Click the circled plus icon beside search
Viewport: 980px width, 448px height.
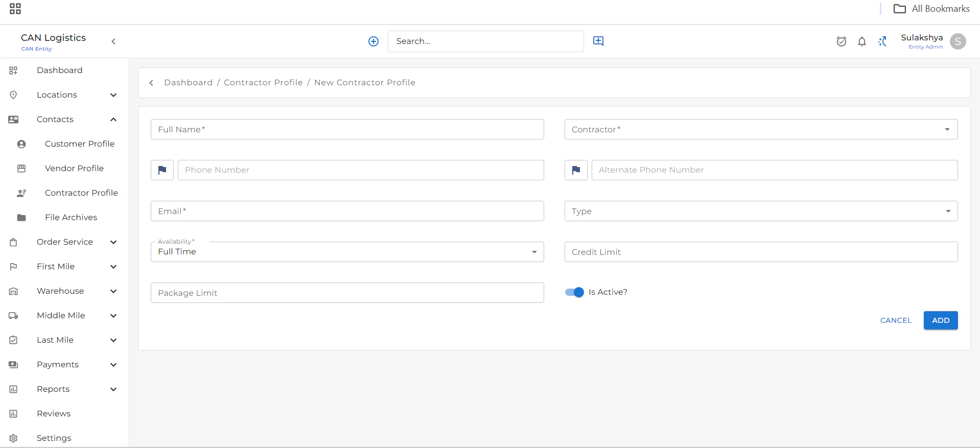(x=374, y=41)
